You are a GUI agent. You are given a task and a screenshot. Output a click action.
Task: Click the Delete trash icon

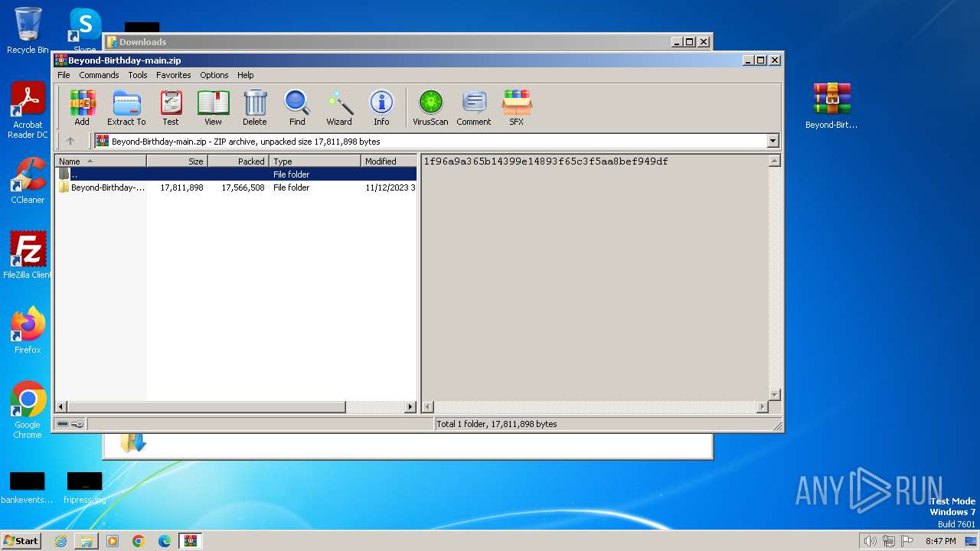point(255,107)
